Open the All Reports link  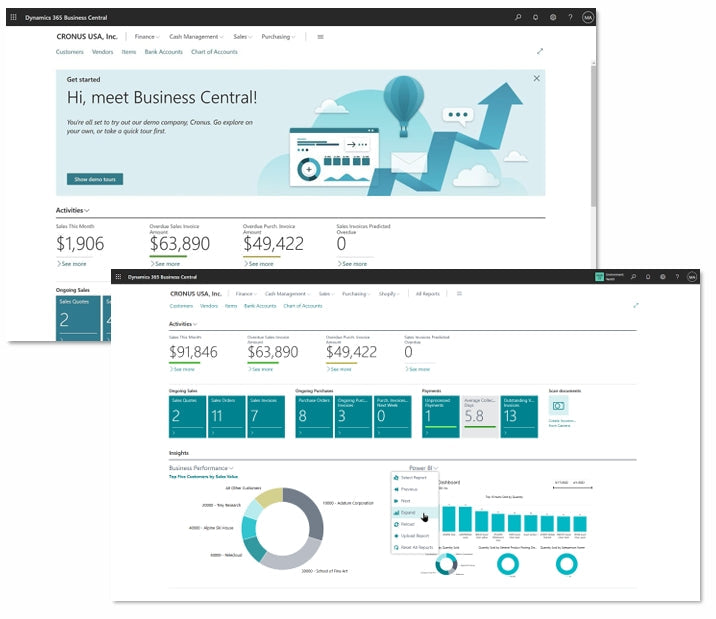pyautogui.click(x=429, y=294)
